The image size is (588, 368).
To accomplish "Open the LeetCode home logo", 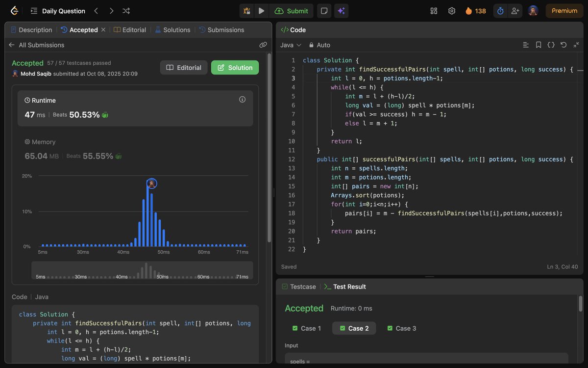I will (x=14, y=11).
